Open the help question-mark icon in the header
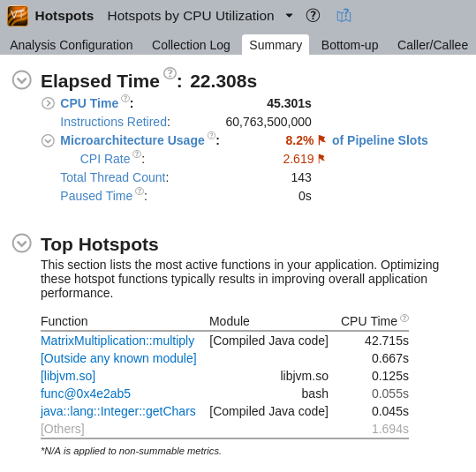 [313, 16]
